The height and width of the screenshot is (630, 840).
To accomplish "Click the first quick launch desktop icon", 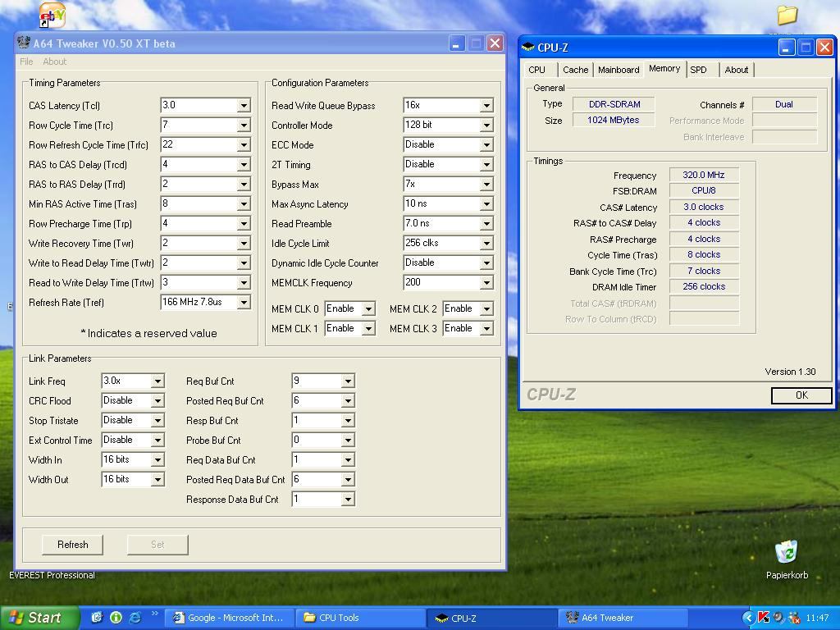I will pos(97,617).
